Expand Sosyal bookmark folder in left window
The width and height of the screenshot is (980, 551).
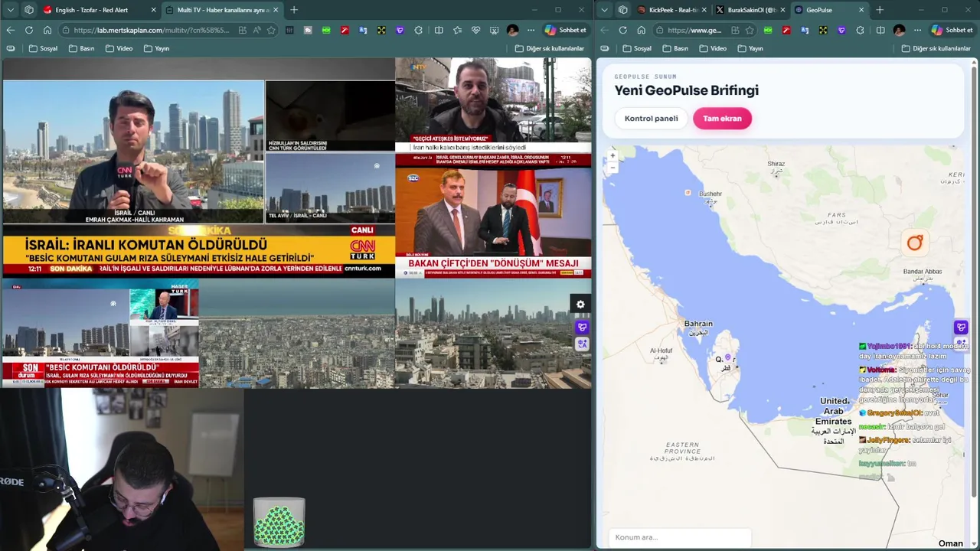44,48
